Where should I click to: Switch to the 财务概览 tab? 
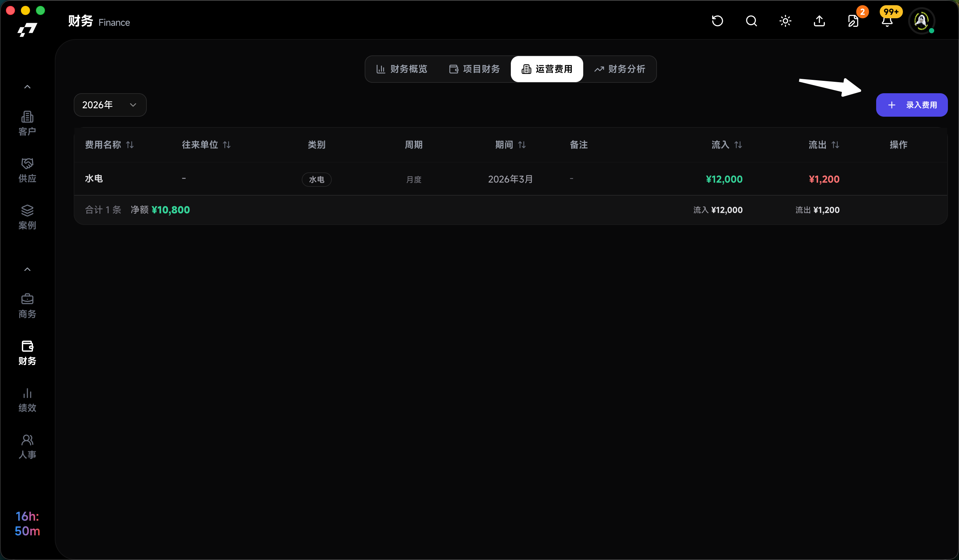pos(402,69)
